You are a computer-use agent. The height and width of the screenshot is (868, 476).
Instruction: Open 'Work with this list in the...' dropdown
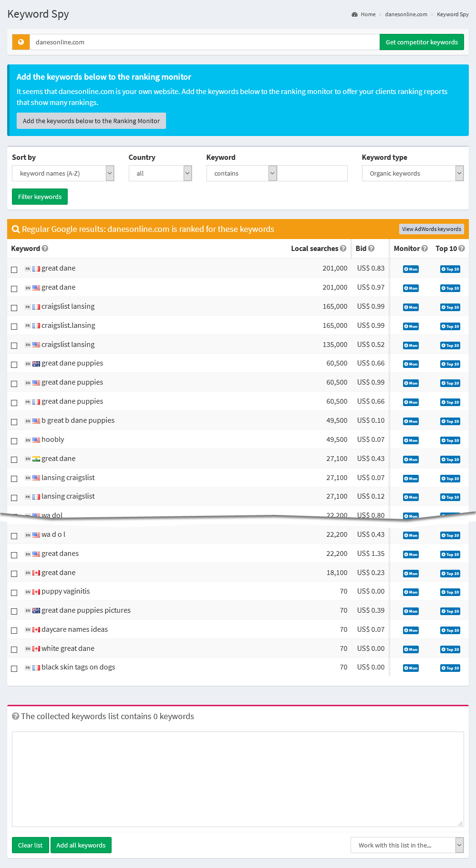pyautogui.click(x=407, y=845)
